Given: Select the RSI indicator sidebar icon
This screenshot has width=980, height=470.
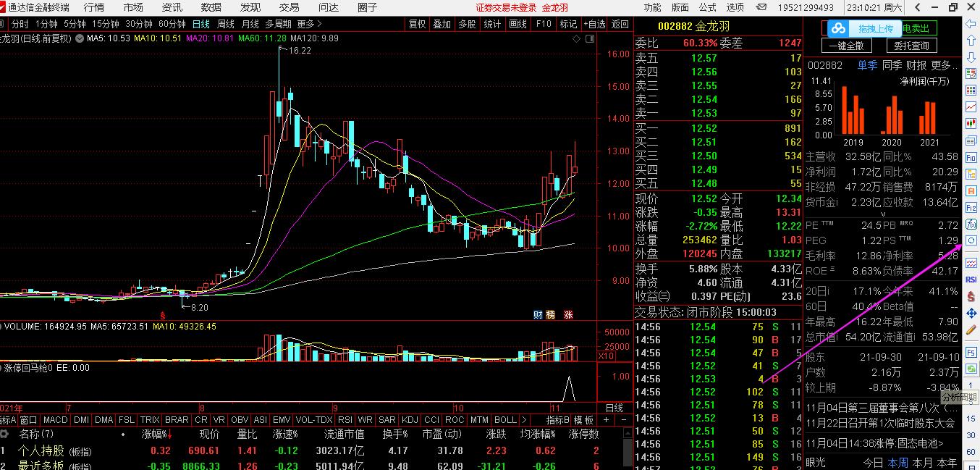Looking at the screenshot, I should (x=971, y=279).
